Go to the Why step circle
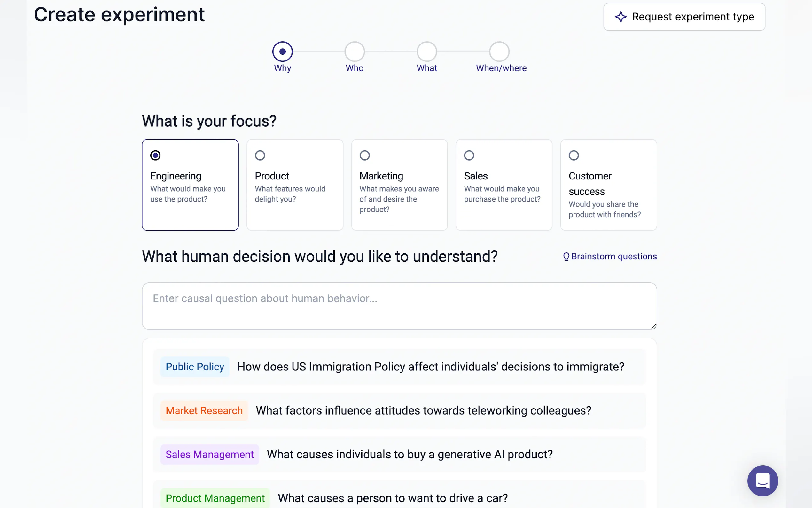Image resolution: width=812 pixels, height=508 pixels. (x=282, y=52)
